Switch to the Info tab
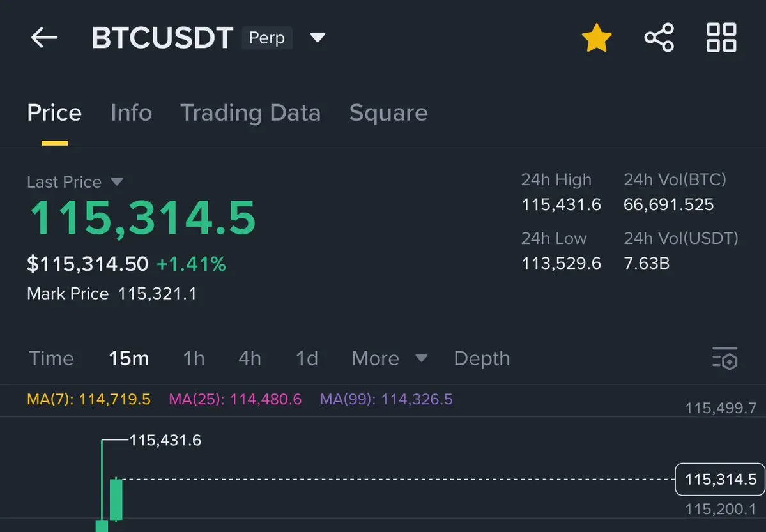This screenshot has width=766, height=532. point(132,113)
